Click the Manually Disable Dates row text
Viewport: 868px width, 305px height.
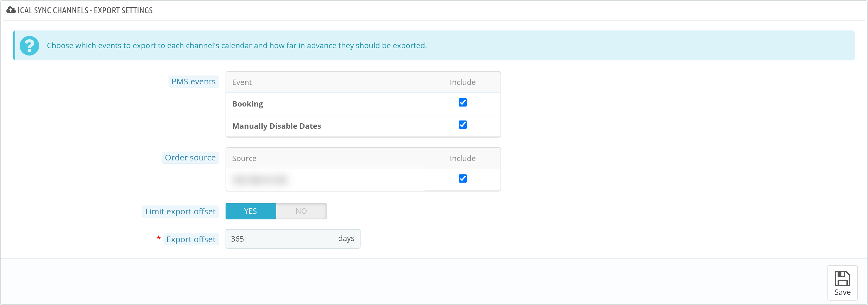[x=276, y=126]
